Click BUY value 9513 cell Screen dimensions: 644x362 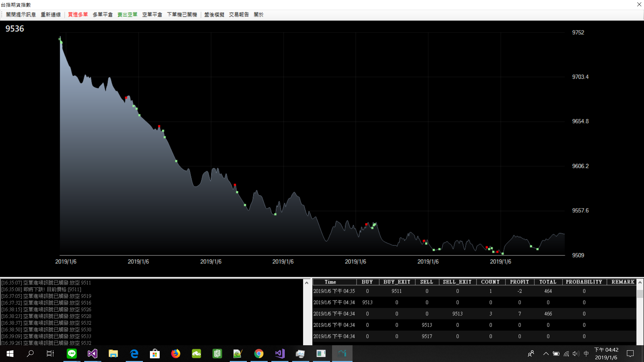(x=367, y=303)
